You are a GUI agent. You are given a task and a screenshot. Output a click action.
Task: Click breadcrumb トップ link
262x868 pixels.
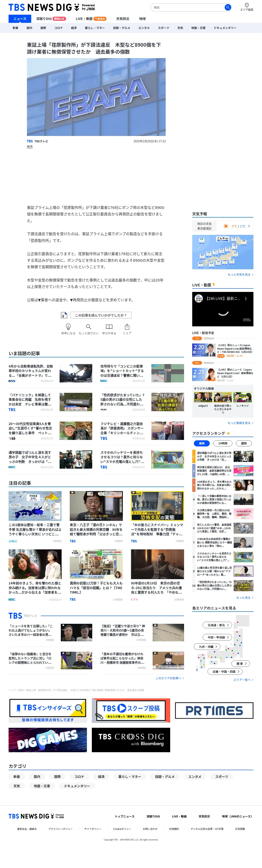click(12, 690)
